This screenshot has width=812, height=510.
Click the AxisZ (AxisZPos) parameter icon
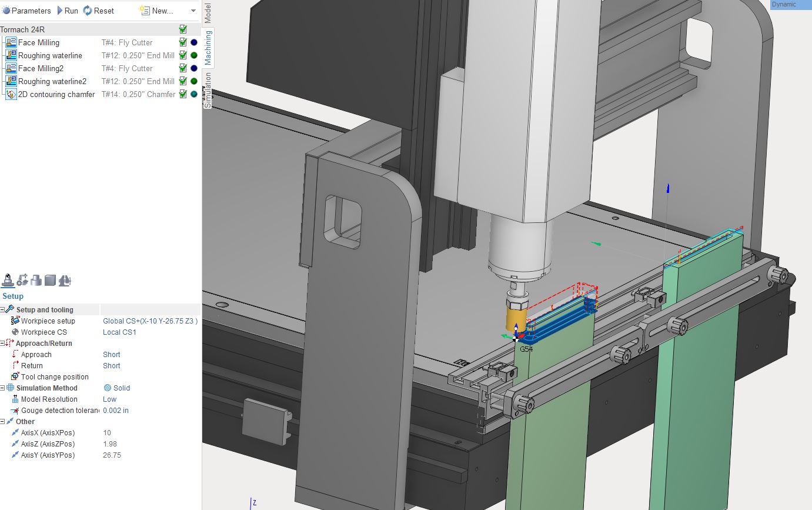[x=15, y=444]
